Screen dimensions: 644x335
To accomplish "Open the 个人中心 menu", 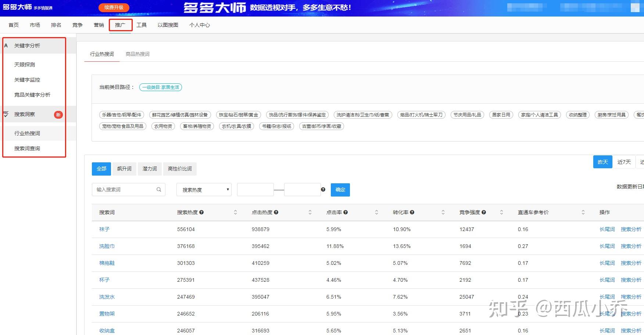I will coord(200,25).
